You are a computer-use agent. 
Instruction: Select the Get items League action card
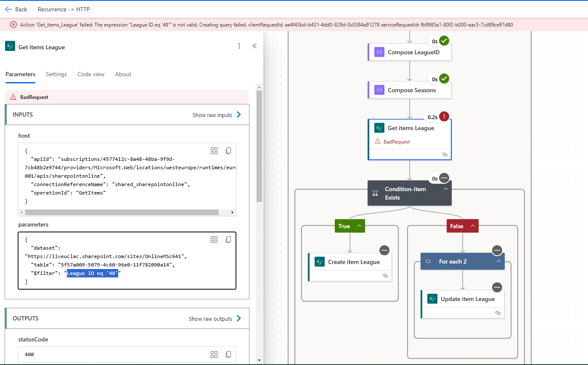pos(410,140)
